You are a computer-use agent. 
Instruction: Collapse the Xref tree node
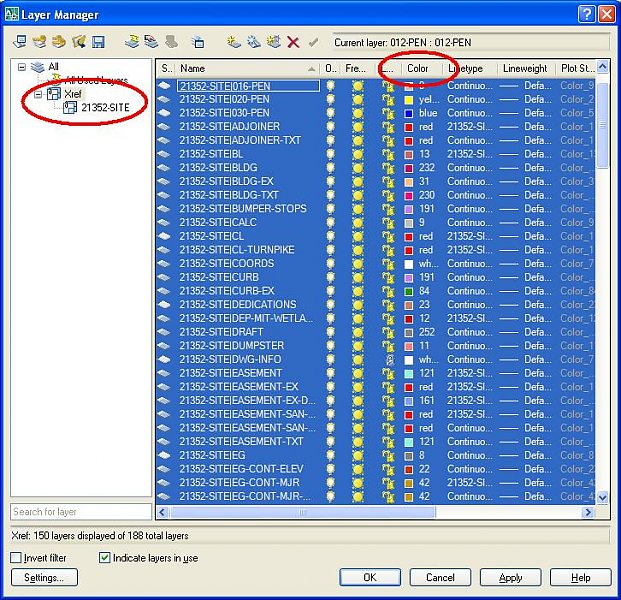point(38,94)
